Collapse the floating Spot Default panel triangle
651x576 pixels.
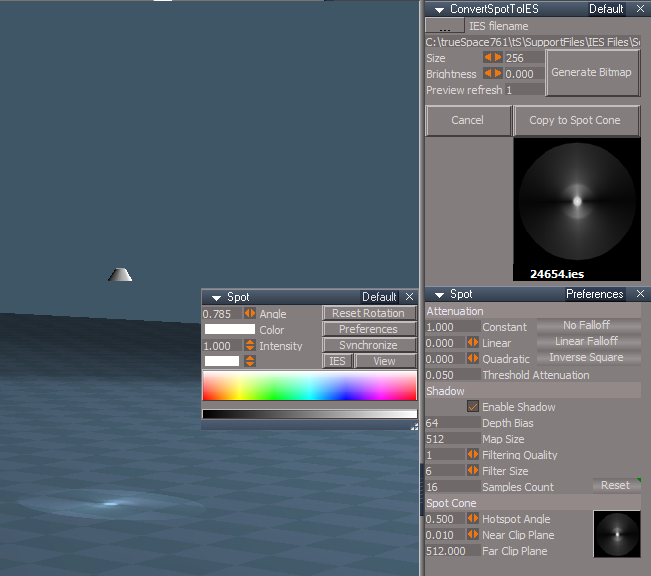coord(216,297)
